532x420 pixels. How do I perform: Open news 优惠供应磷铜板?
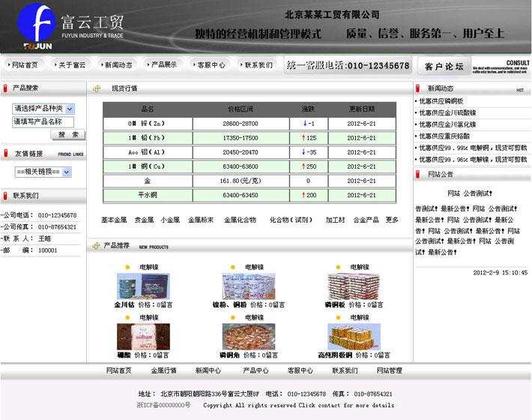pyautogui.click(x=441, y=101)
